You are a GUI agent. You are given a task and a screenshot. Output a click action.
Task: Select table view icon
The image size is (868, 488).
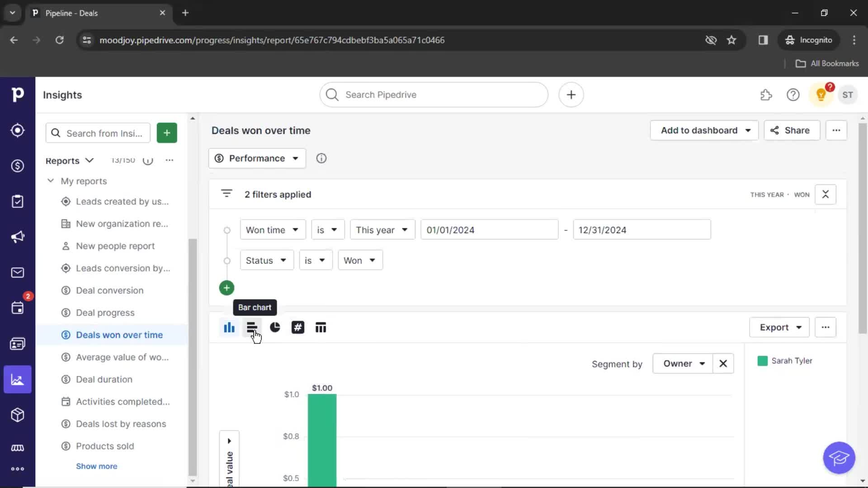tap(321, 328)
